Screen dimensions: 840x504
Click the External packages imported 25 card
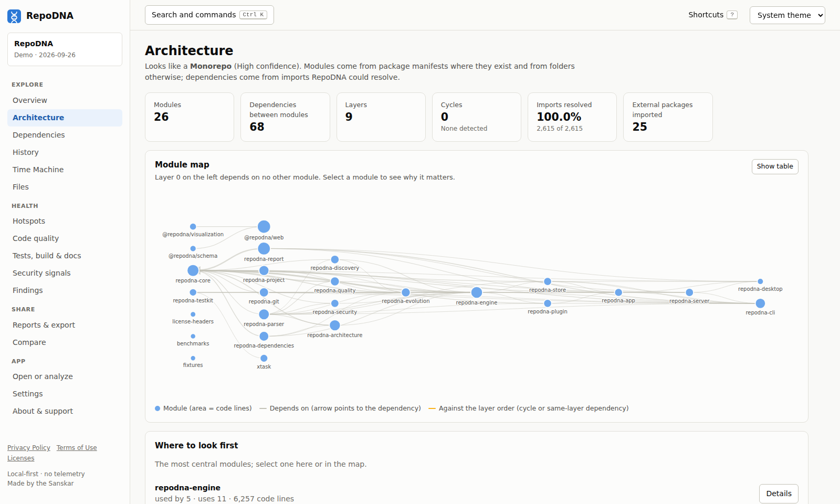[x=668, y=117]
